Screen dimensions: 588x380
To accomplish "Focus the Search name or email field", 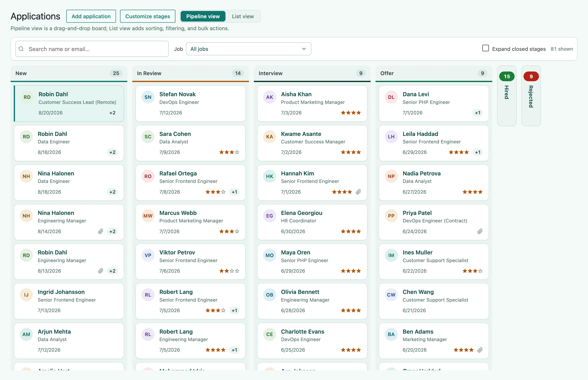I will point(92,49).
